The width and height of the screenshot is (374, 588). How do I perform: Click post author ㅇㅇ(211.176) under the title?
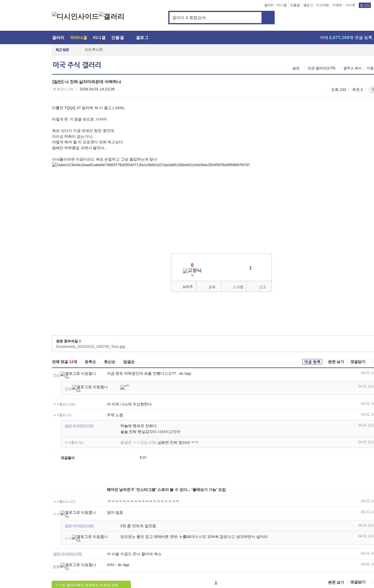(x=63, y=89)
